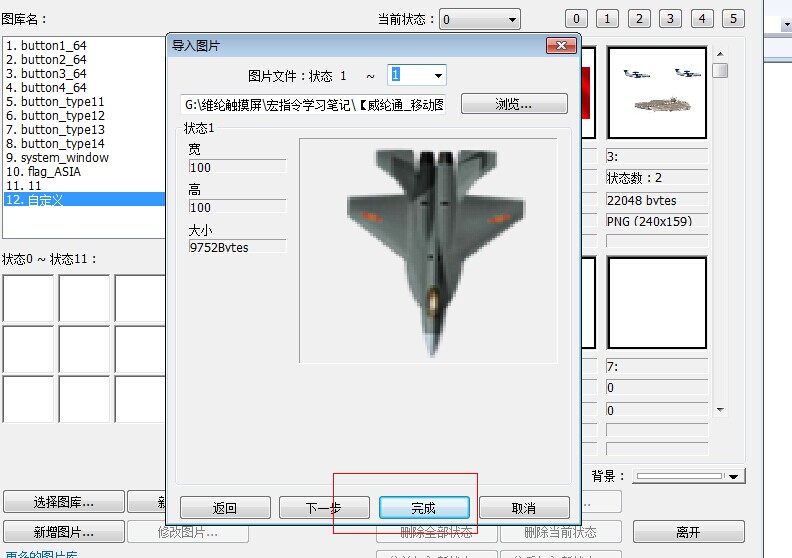
Task: Click the fighter jet preview image
Action: tap(431, 249)
